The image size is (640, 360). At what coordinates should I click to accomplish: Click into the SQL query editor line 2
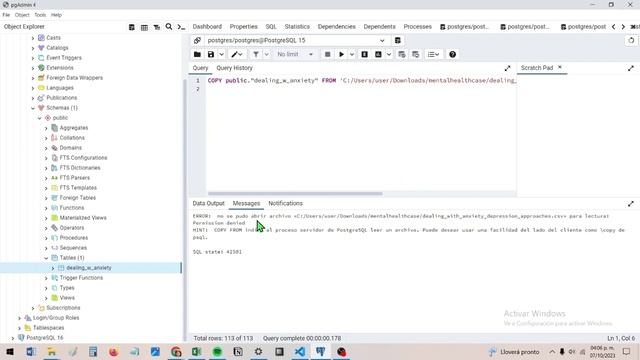361,89
